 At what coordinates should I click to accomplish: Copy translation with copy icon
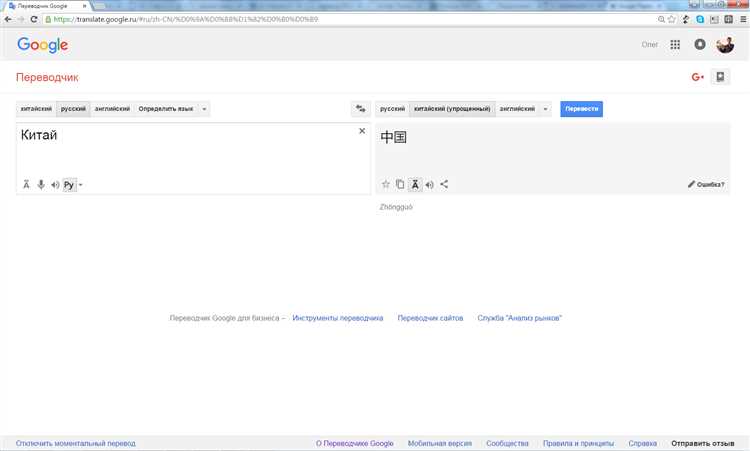(400, 184)
